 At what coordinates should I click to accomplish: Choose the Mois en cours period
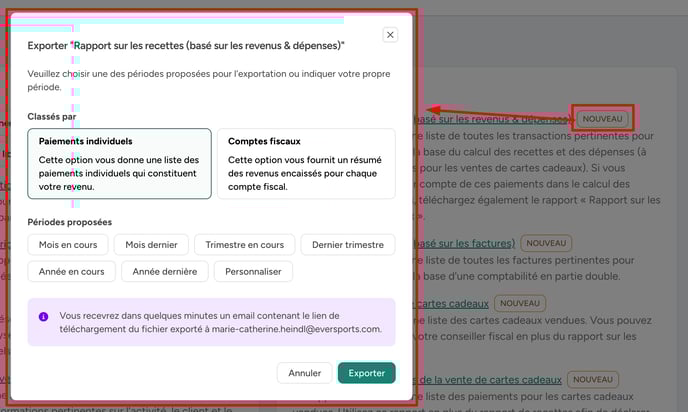pos(68,245)
